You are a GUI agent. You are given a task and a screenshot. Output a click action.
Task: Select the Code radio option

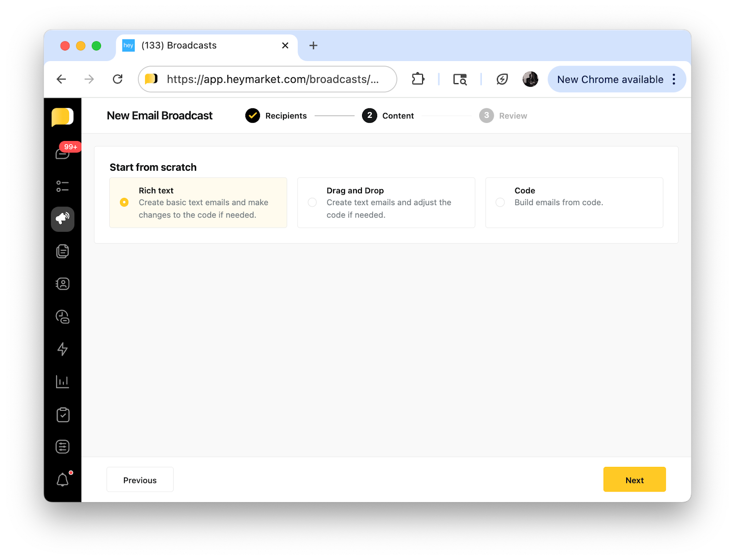(500, 202)
